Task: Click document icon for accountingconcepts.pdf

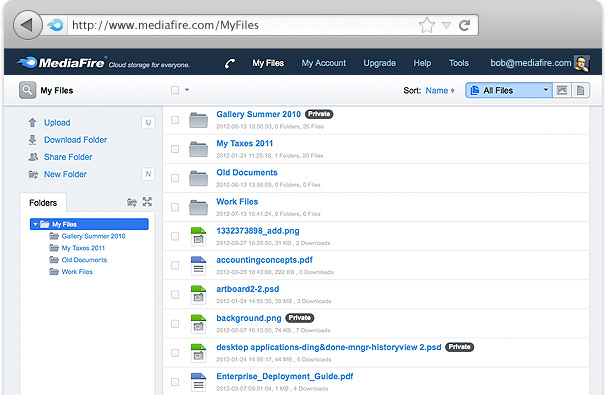Action: tap(198, 265)
